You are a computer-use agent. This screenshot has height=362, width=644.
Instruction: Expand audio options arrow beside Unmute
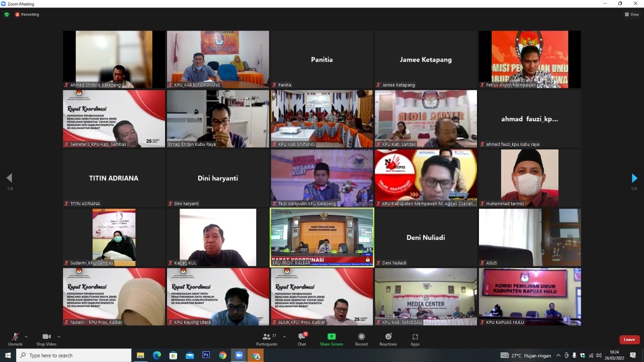pos(26,336)
